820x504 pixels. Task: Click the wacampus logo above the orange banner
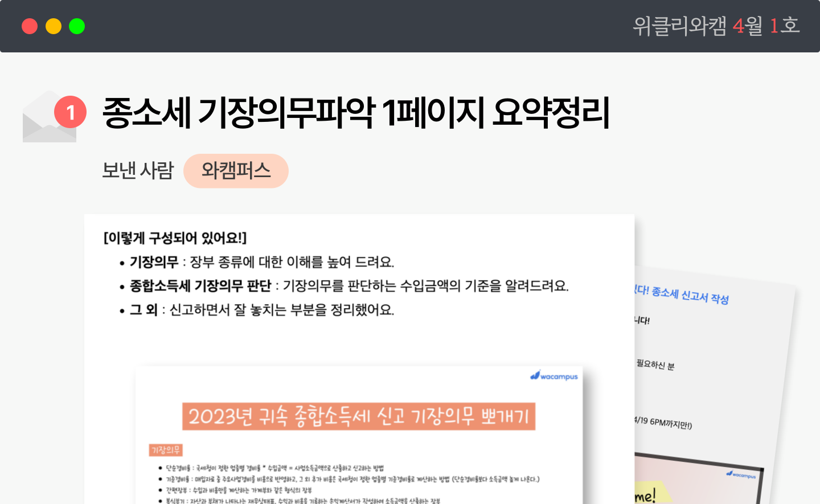tap(554, 376)
